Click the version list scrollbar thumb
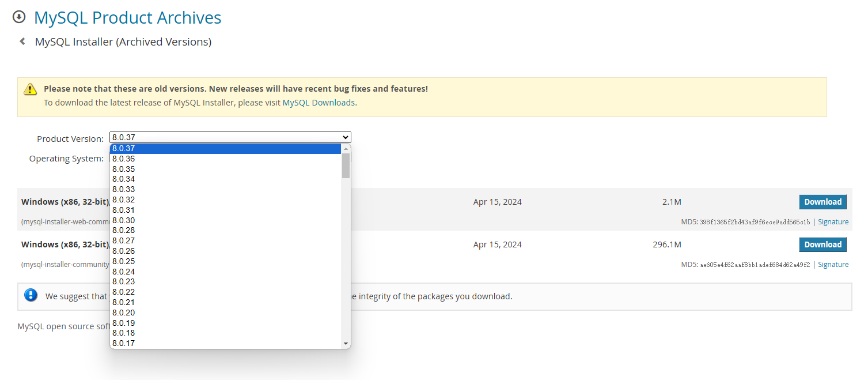 pyautogui.click(x=346, y=165)
